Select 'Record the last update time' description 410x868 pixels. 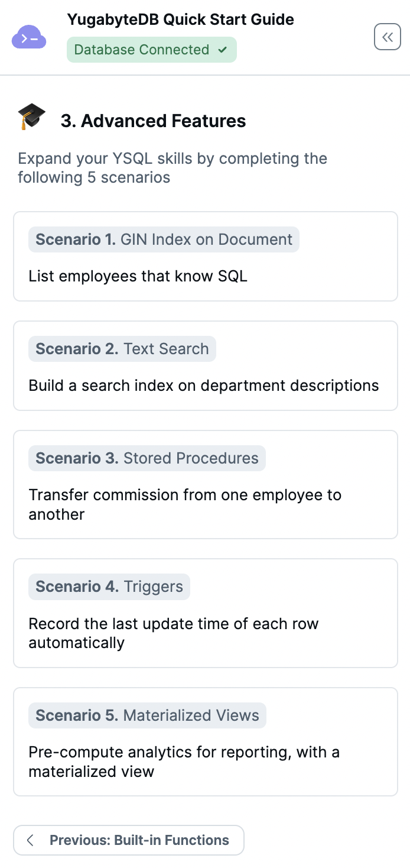[x=174, y=633]
